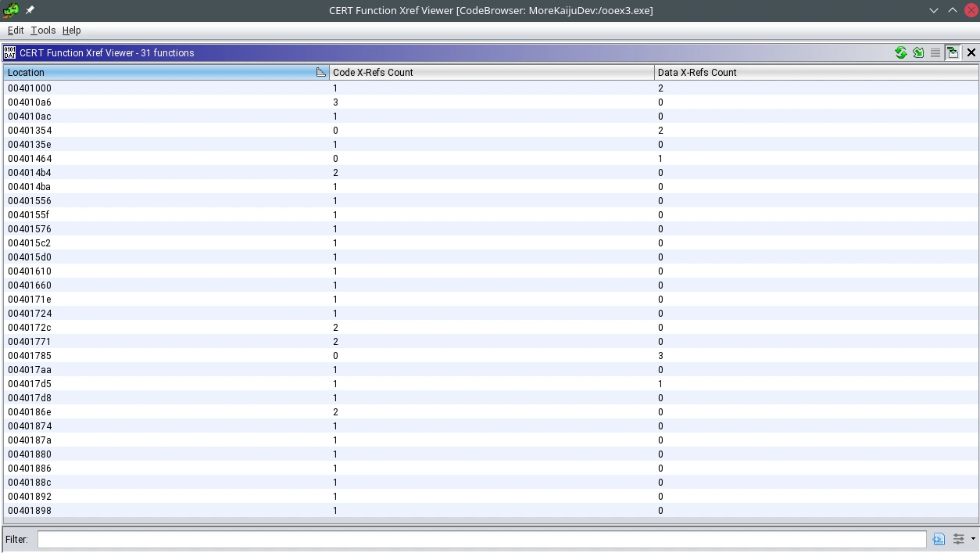This screenshot has width=980, height=553.
Task: Click the window roll-down chevron in title bar
Action: [x=934, y=10]
